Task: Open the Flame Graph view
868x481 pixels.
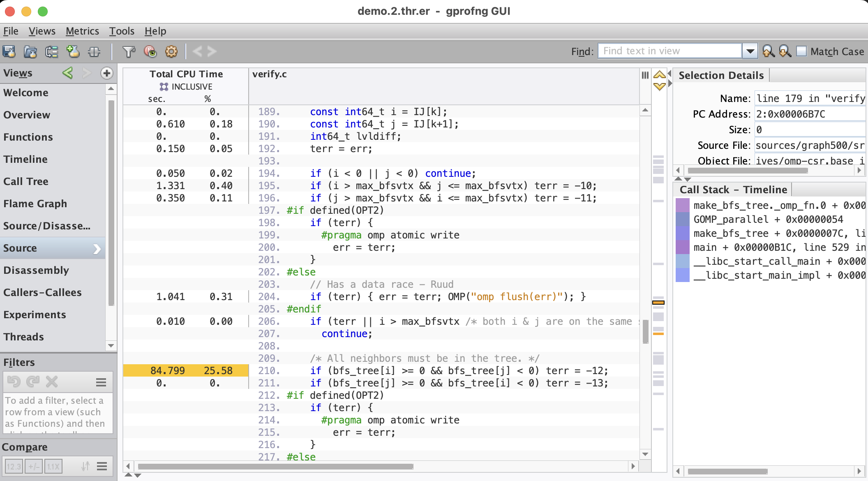Action: [x=35, y=203]
